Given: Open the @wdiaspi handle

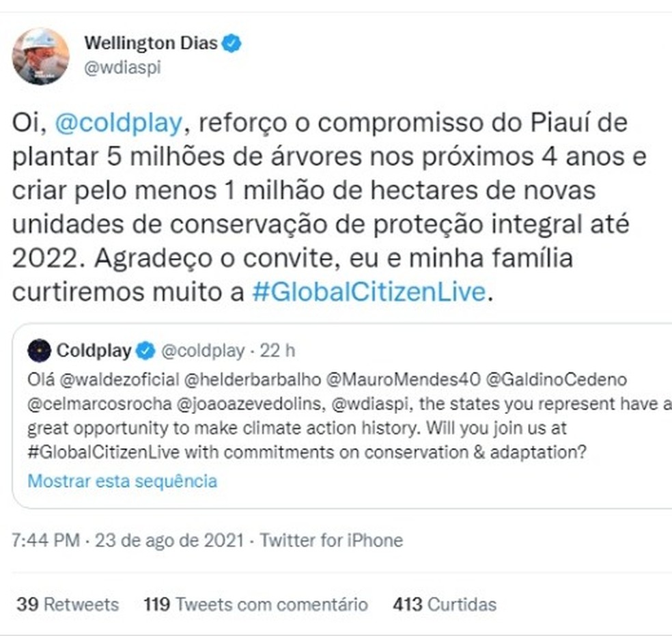Looking at the screenshot, I should 122,67.
